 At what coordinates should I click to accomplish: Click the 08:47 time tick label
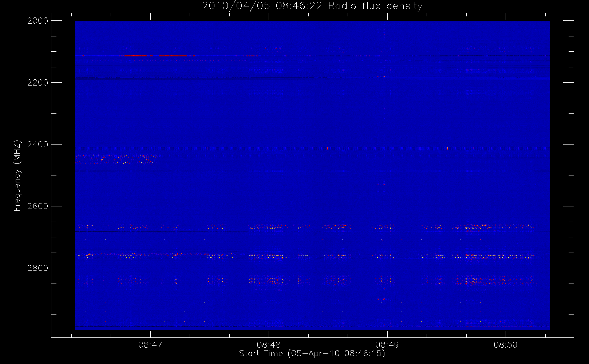point(150,345)
